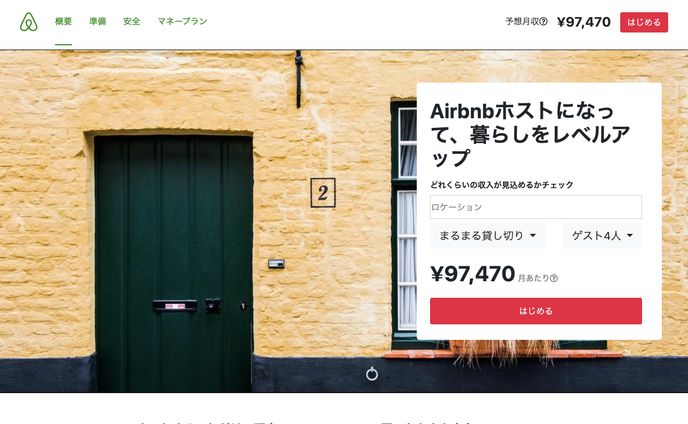
Task: Click the Airbnb logo icon
Action: tap(29, 22)
